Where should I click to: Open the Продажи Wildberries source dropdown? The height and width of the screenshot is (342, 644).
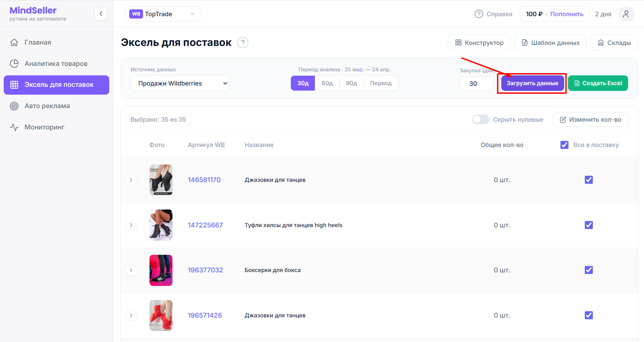[x=180, y=83]
